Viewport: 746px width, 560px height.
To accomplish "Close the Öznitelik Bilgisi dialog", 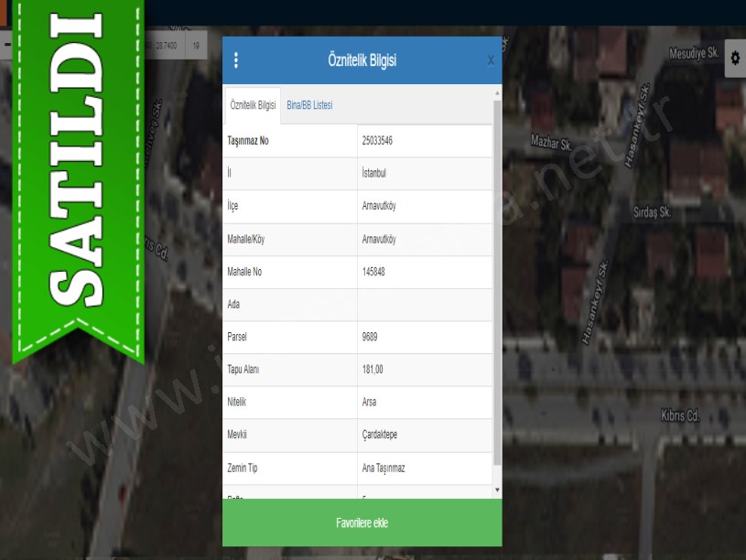I will pyautogui.click(x=491, y=60).
